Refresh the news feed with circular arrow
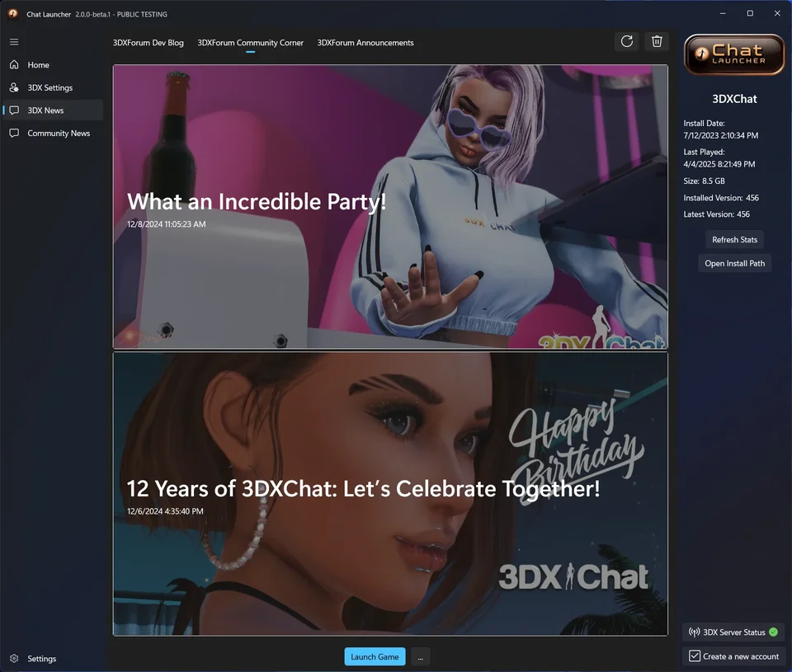This screenshot has width=792, height=672. click(x=627, y=41)
